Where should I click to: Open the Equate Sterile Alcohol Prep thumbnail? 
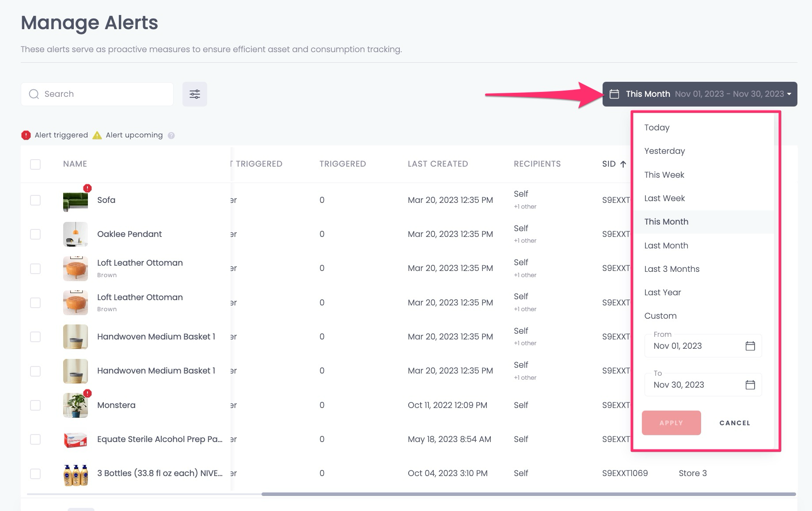point(76,439)
